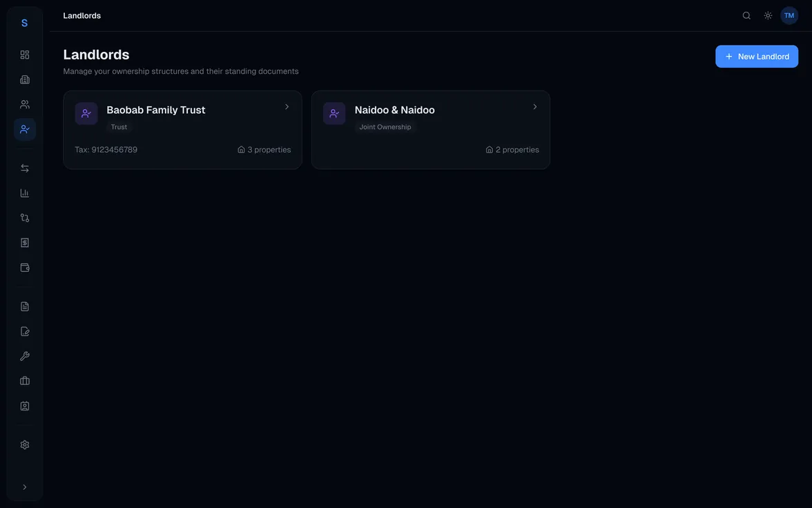This screenshot has height=508, width=812.
Task: Open the wrench maintenance icon in sidebar
Action: click(x=24, y=357)
